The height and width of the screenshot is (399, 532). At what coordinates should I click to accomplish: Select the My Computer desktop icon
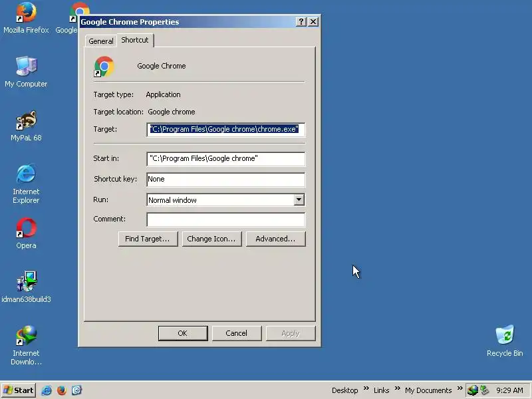coord(26,72)
